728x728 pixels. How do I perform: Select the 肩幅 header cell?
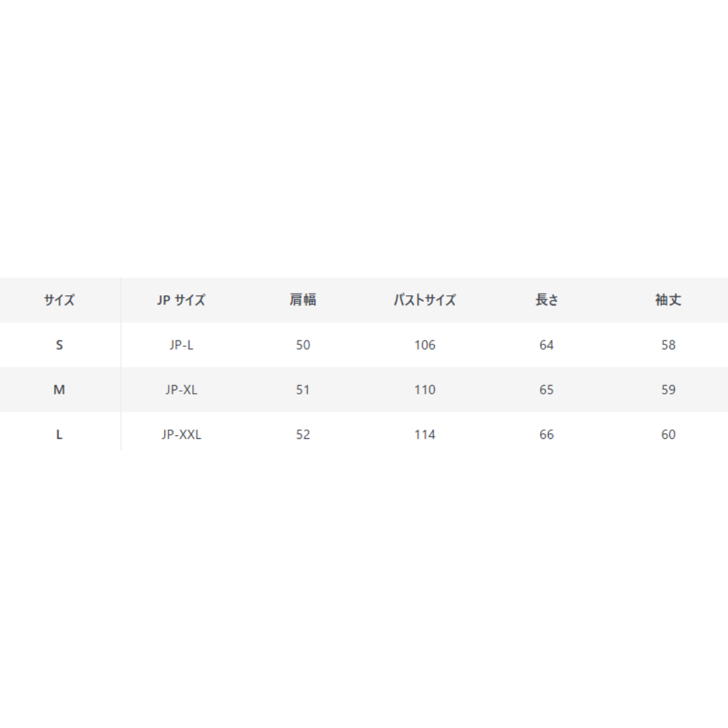point(303,300)
